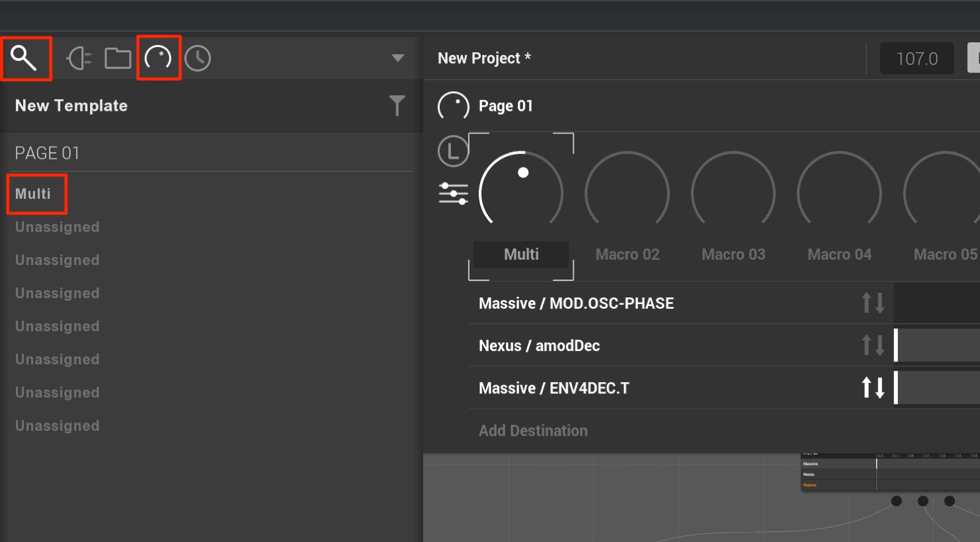The height and width of the screenshot is (542, 980).
Task: Open the folder browser icon
Action: tap(118, 58)
